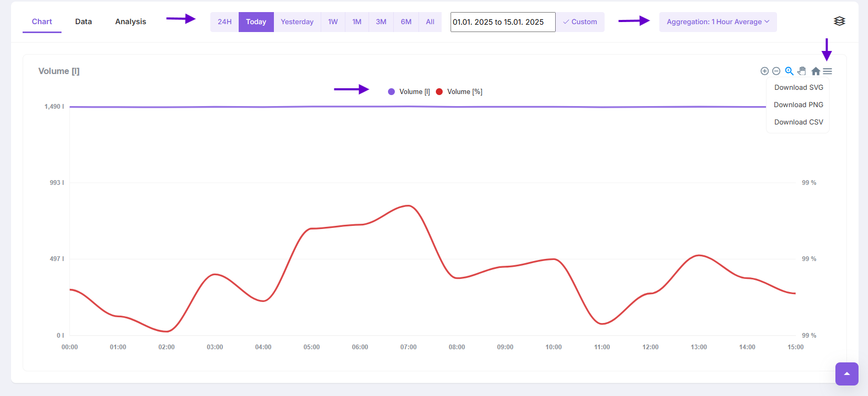Choose Download SVG from the menu
The height and width of the screenshot is (396, 868).
(x=799, y=87)
